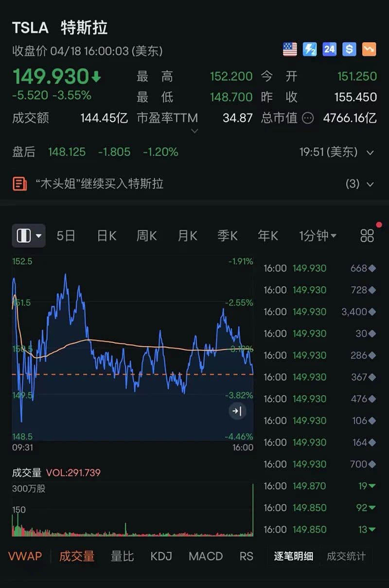Tap the -5.520 -3.55% change text
The image size is (389, 588).
52,95
